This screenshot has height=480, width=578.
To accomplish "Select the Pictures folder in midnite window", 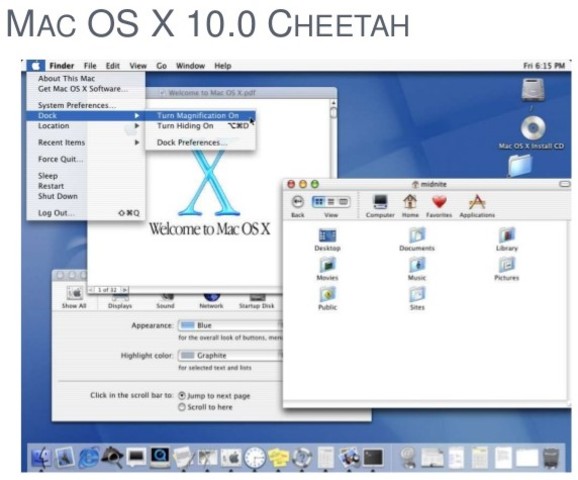I will (x=506, y=269).
